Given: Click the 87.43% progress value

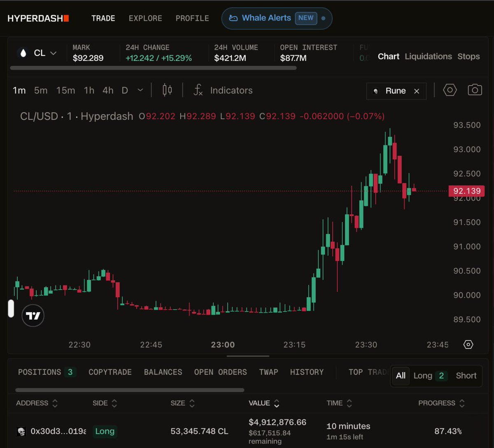Looking at the screenshot, I should pos(448,432).
